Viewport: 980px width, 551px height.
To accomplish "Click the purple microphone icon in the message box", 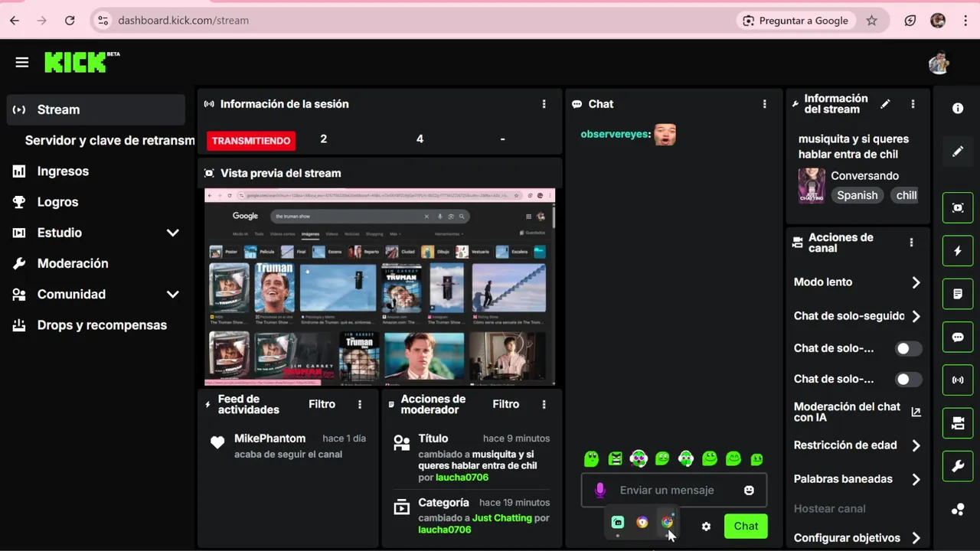I will click(x=600, y=490).
